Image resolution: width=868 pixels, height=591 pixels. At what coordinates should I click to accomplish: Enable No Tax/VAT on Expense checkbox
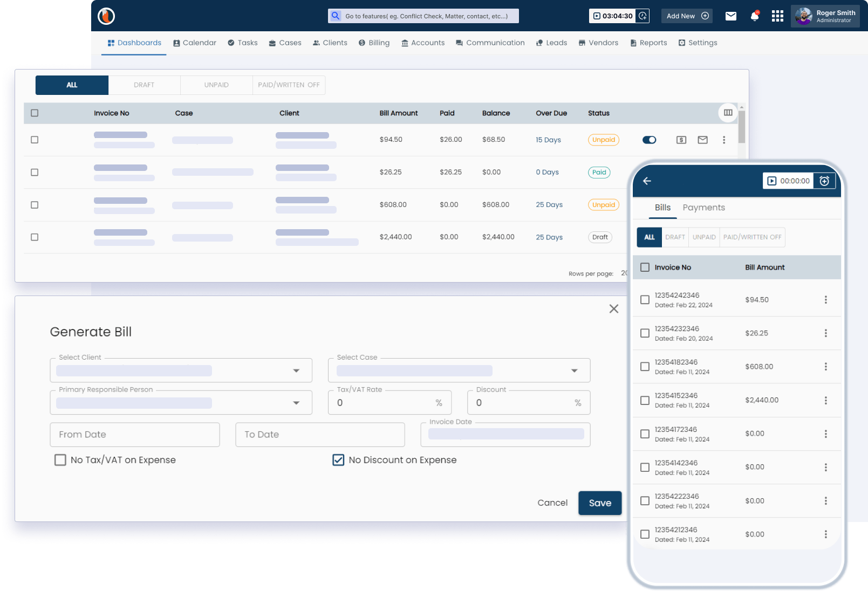[x=60, y=460]
